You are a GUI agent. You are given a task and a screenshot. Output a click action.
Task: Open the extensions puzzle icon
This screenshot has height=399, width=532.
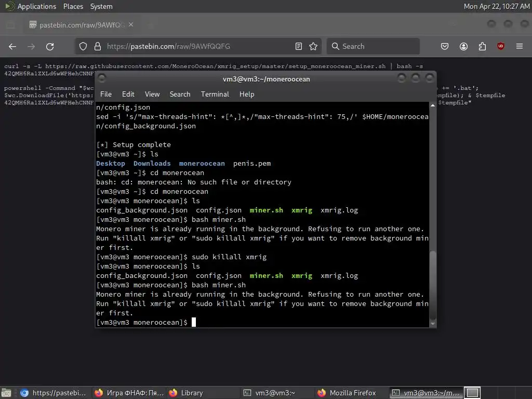coord(482,46)
